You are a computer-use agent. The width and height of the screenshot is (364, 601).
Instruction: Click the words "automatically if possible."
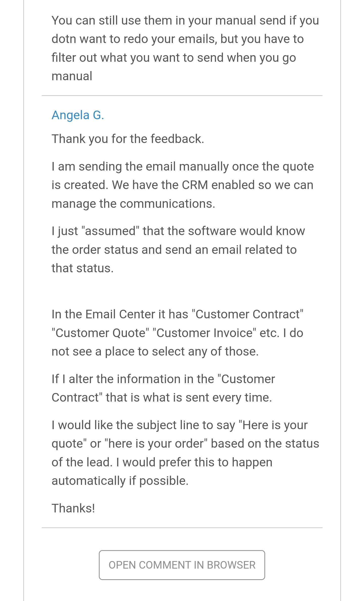point(120,481)
